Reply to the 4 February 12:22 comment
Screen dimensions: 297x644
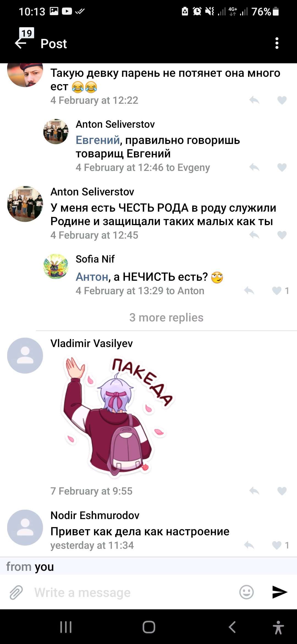pos(254,100)
